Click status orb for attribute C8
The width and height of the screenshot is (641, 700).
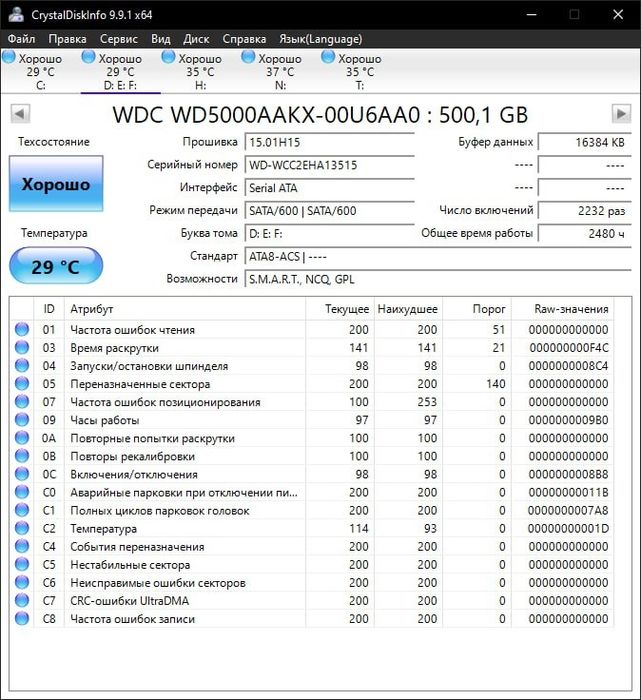click(22, 619)
